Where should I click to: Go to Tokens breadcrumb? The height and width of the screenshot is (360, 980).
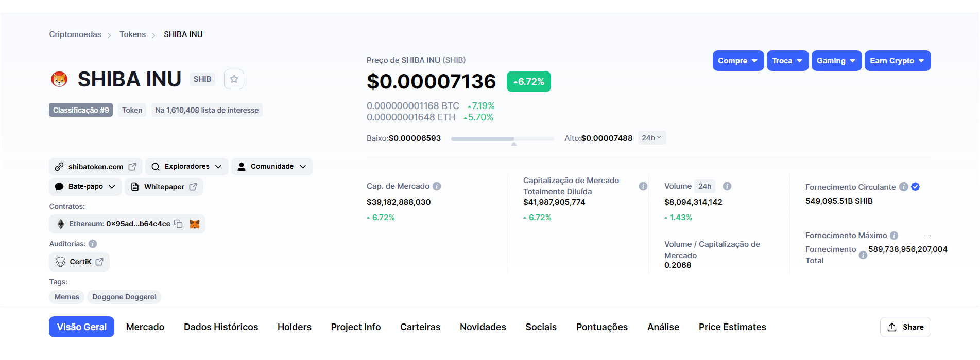tap(133, 34)
